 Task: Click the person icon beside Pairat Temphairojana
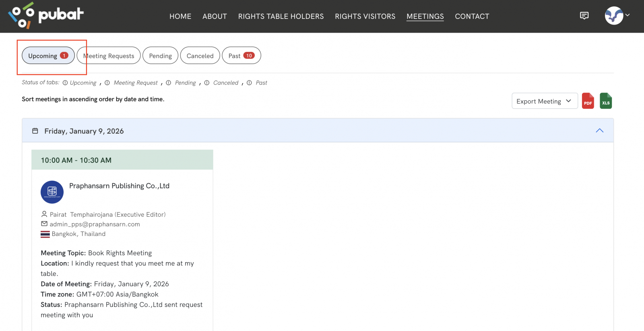(x=44, y=214)
